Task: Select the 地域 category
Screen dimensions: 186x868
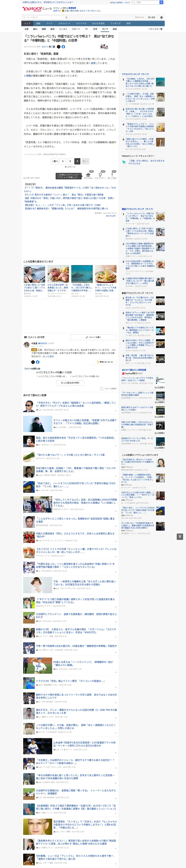Action: tap(114, 29)
